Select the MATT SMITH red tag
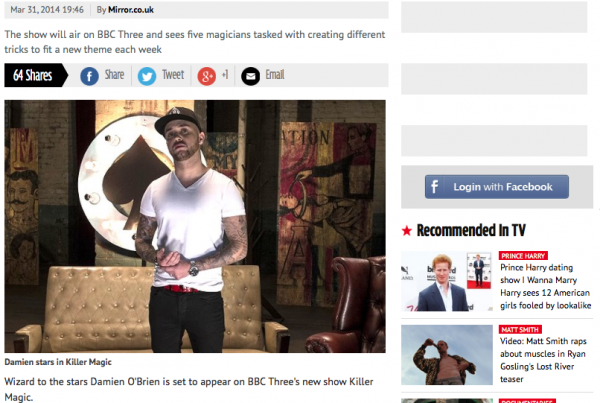 [x=520, y=330]
